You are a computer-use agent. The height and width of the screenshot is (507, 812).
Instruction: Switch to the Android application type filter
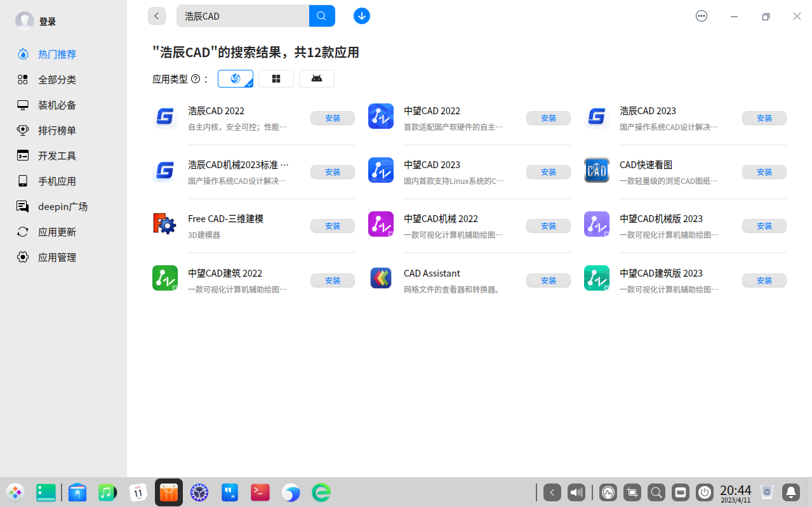[x=316, y=78]
